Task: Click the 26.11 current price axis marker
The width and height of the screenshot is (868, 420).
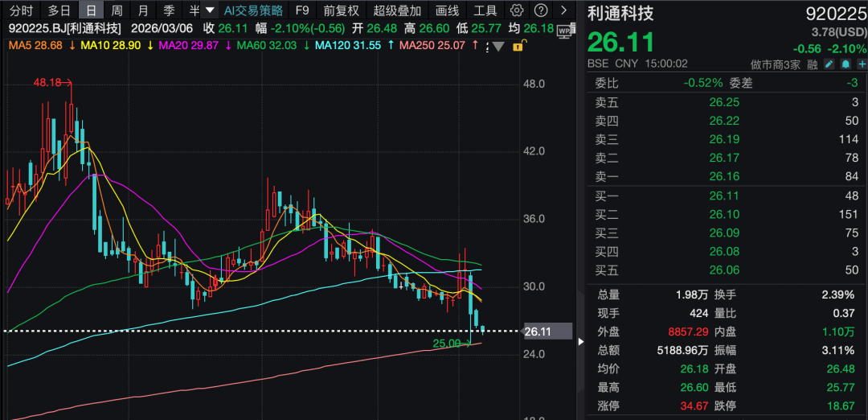Action: [547, 331]
